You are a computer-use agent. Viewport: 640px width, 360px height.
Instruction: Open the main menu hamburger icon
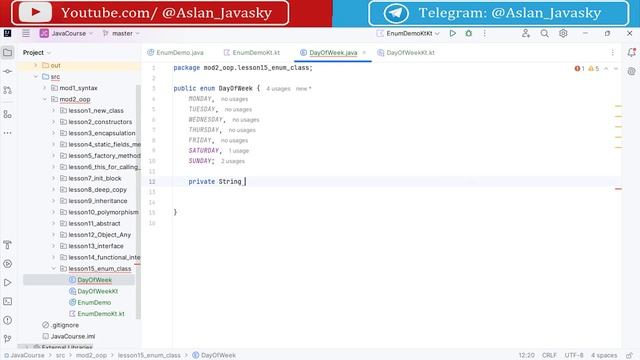coord(26,33)
